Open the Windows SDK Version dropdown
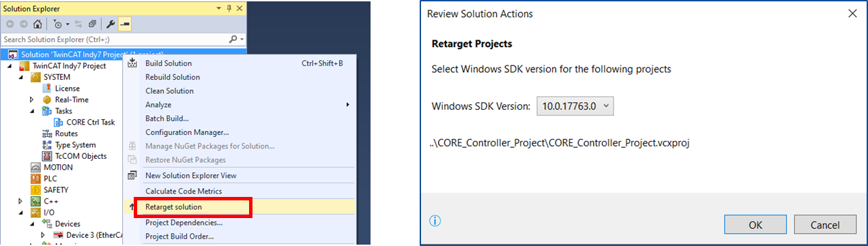The height and width of the screenshot is (246, 868). (575, 106)
